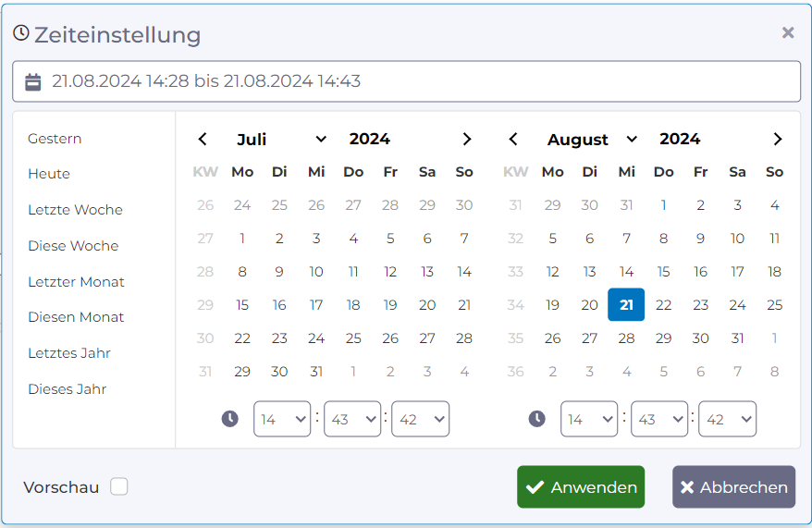This screenshot has width=812, height=528.
Task: Open the end minute dropdown under August
Action: click(x=659, y=419)
